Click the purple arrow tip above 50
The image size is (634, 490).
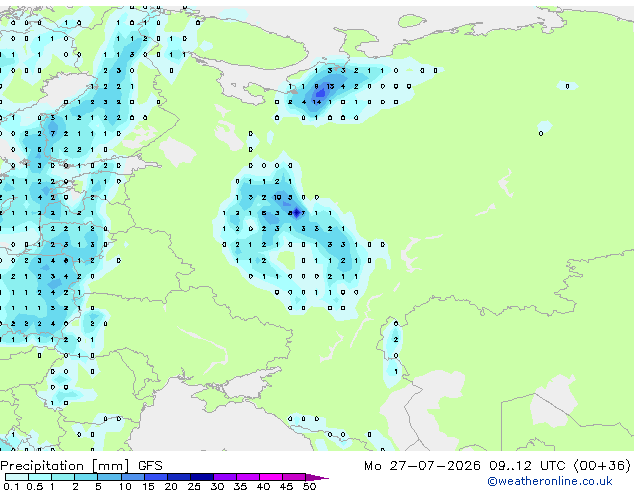click(x=317, y=477)
